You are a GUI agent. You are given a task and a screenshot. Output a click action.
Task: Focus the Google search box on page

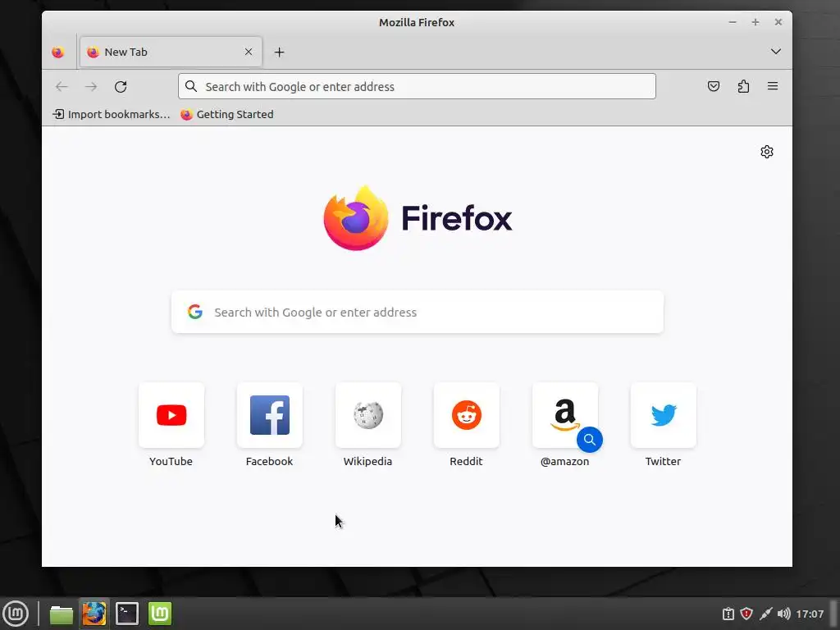tap(418, 312)
